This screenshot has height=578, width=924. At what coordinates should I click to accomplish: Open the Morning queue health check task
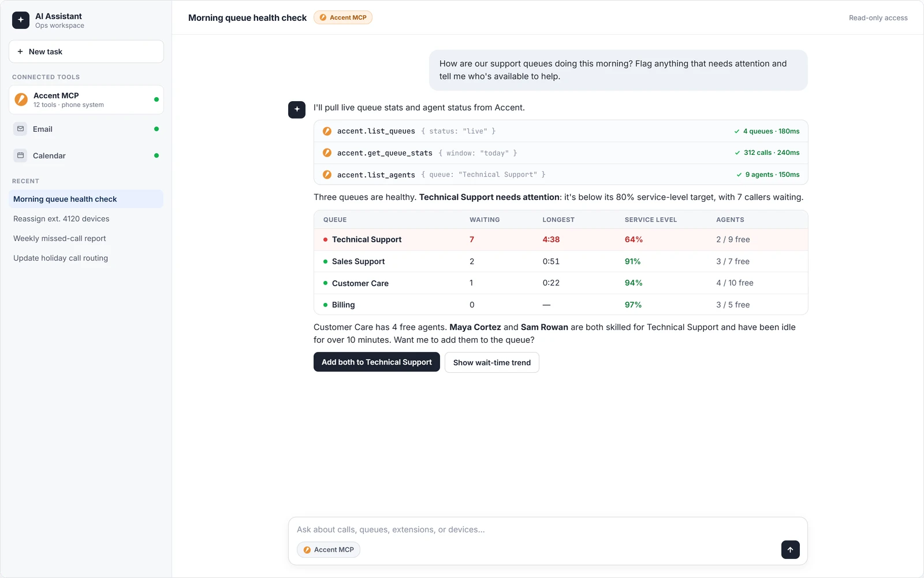click(x=86, y=199)
